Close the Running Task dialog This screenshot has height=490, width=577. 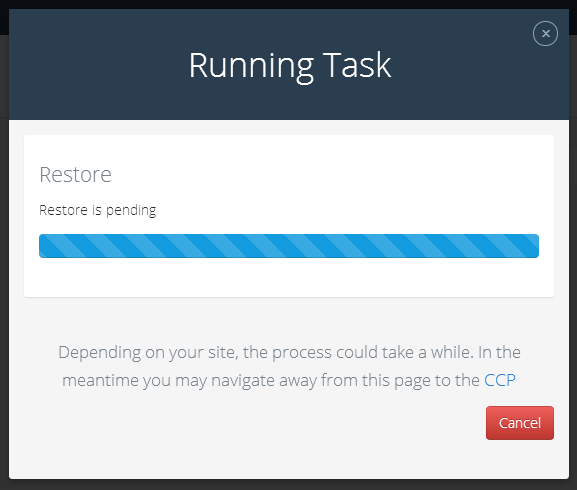[x=545, y=33]
